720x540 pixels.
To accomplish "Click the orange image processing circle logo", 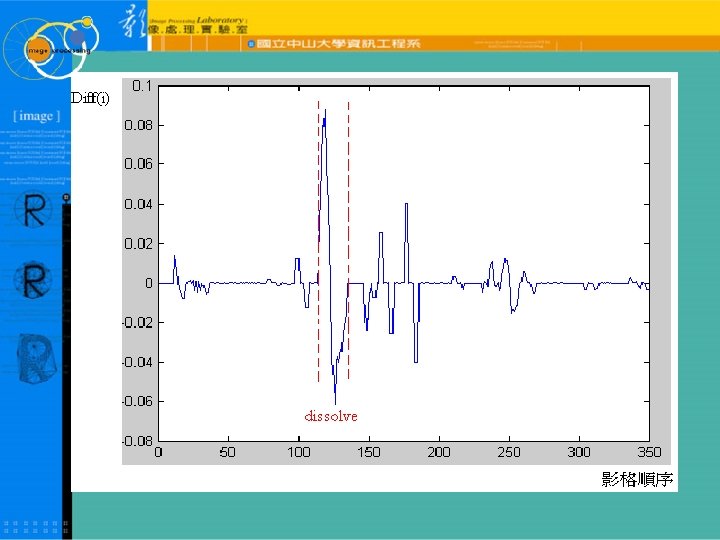I will [x=37, y=50].
